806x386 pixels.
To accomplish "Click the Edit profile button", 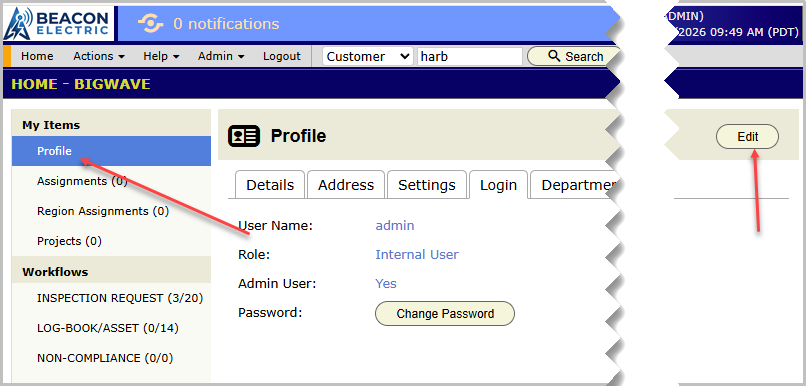I will 747,137.
